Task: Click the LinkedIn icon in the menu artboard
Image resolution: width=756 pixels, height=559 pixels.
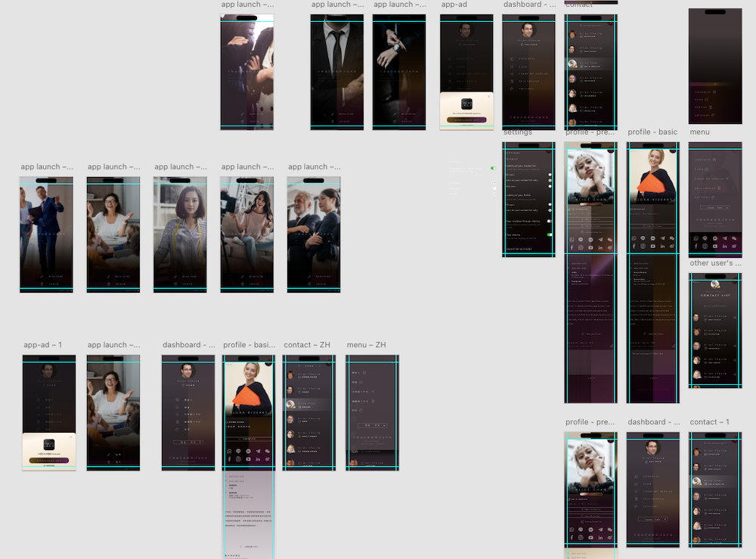Action: pyautogui.click(x=725, y=247)
